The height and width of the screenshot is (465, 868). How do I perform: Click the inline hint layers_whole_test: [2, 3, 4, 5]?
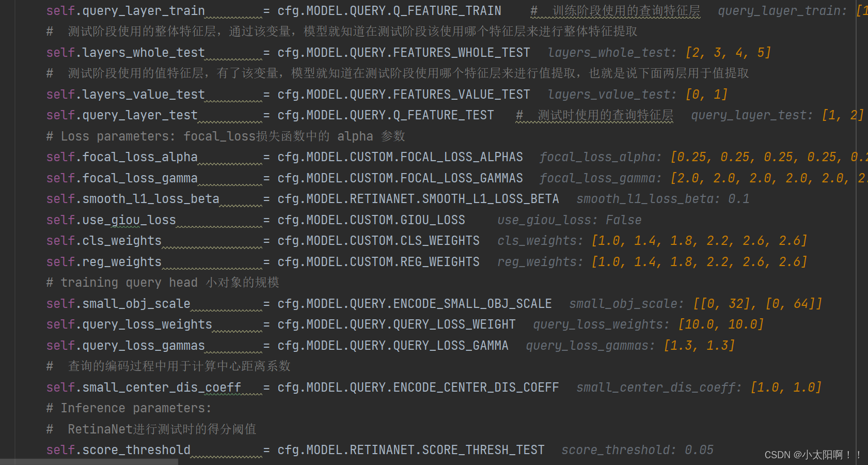pyautogui.click(x=659, y=52)
